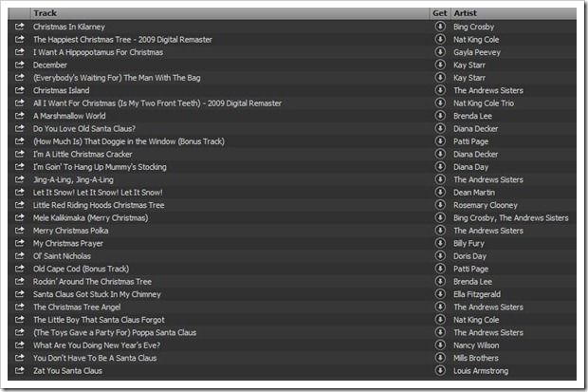The height and width of the screenshot is (392, 588).
Task: Download I'm A Little Christmas Cracker
Action: pos(440,154)
